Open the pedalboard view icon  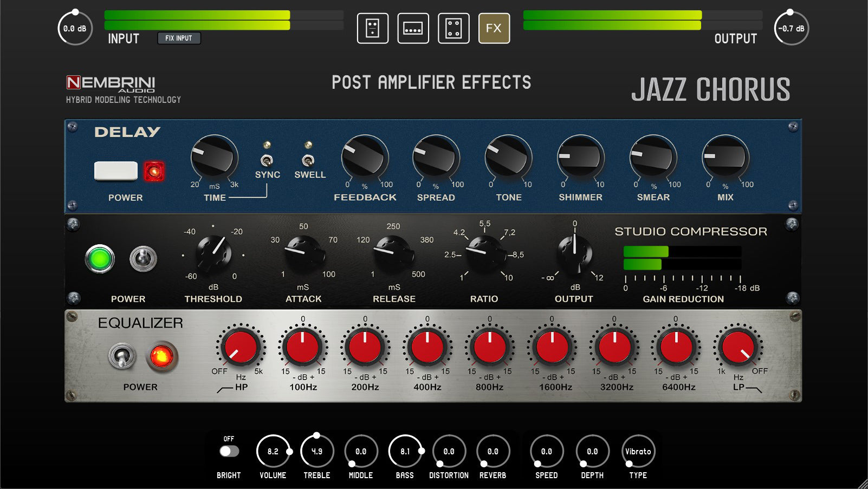point(413,28)
